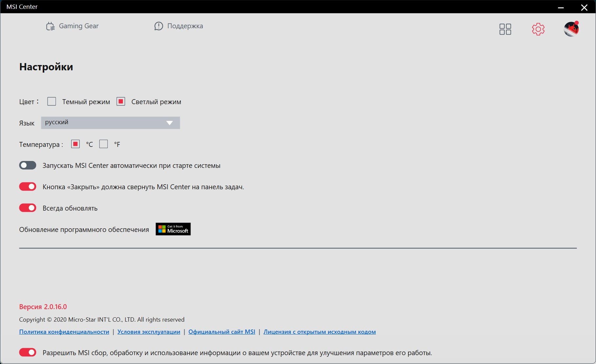Click the support exclamation bubble icon

tap(158, 26)
